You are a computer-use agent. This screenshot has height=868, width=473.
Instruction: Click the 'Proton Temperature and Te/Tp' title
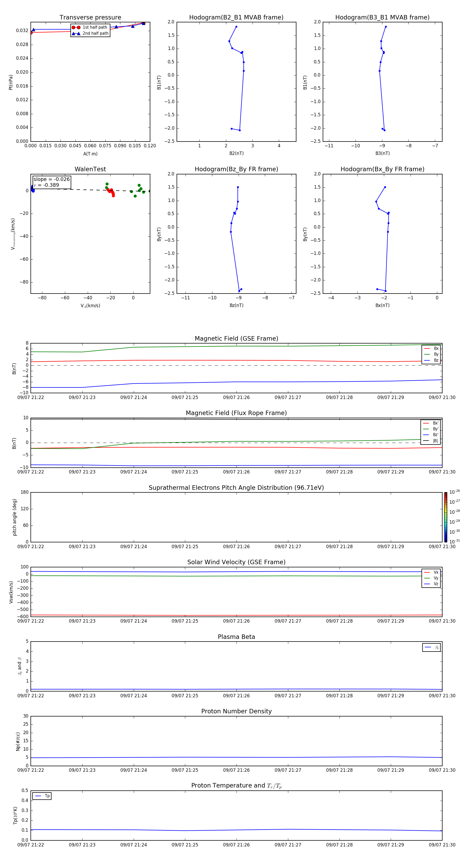(236, 785)
